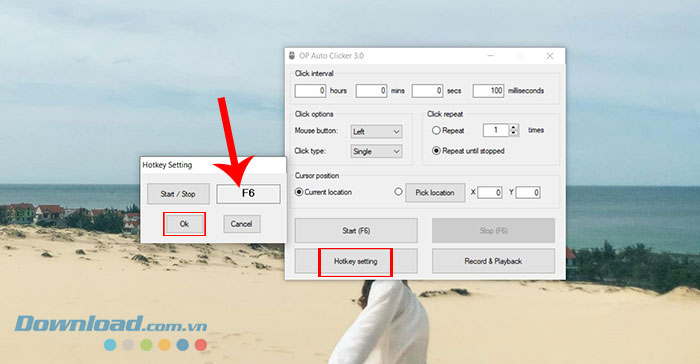Click the Start (F6) button
Screen dimensions: 700x364
click(356, 230)
